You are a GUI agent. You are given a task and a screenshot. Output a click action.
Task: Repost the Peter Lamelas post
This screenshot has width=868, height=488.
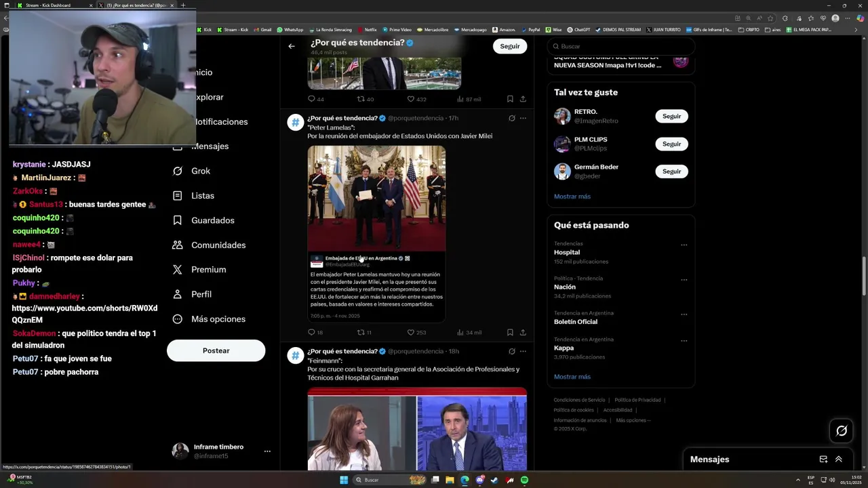361,332
